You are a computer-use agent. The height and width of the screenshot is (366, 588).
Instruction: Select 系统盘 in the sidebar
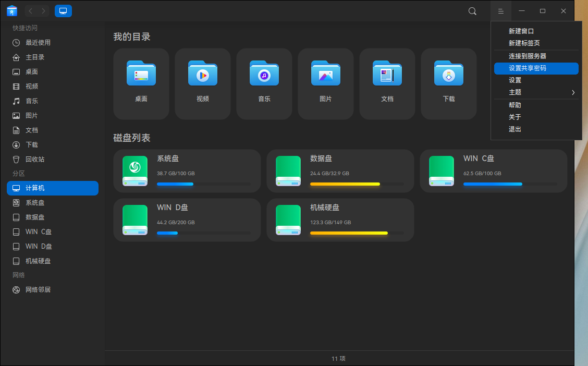53,202
